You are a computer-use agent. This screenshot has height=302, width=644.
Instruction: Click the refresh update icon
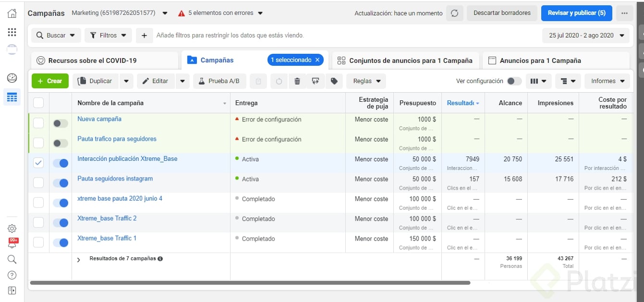pos(454,13)
